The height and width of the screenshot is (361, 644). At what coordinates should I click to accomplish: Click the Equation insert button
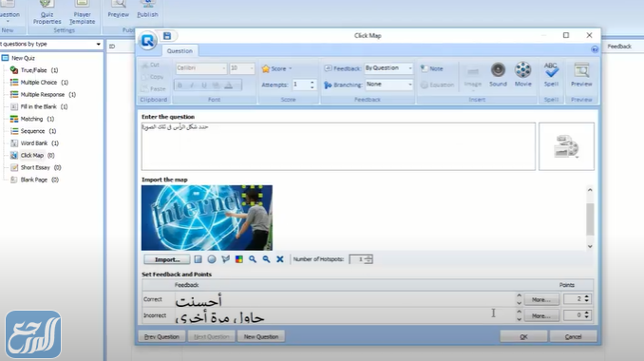(x=438, y=85)
